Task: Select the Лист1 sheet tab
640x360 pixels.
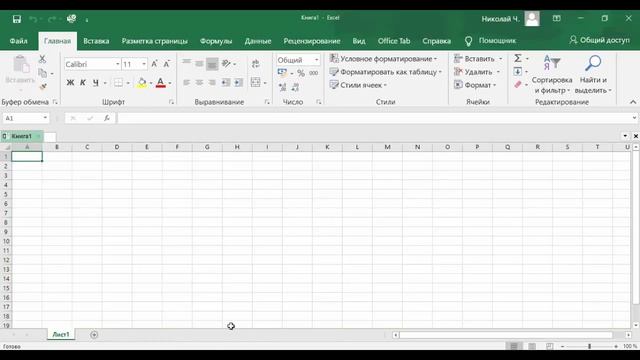Action: [61, 334]
